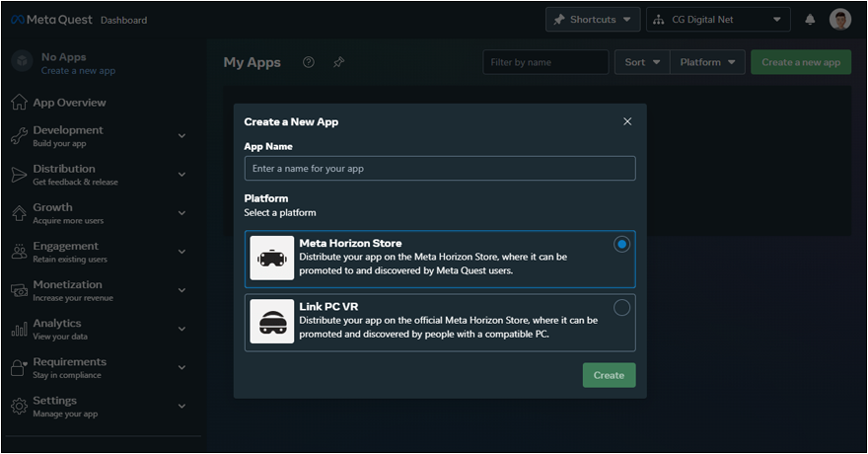Open the Development menu label
The image size is (868, 454).
(67, 130)
